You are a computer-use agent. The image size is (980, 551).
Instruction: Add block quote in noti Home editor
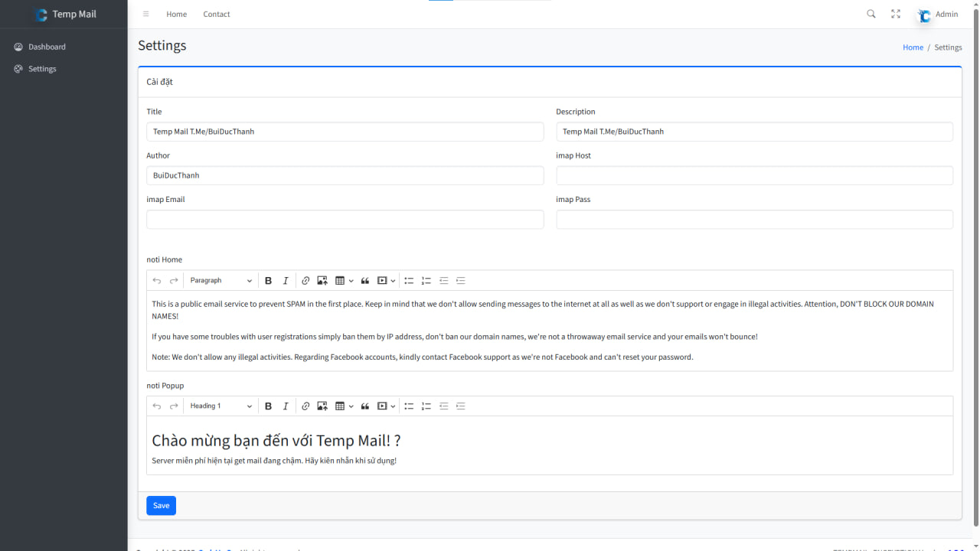pos(365,281)
